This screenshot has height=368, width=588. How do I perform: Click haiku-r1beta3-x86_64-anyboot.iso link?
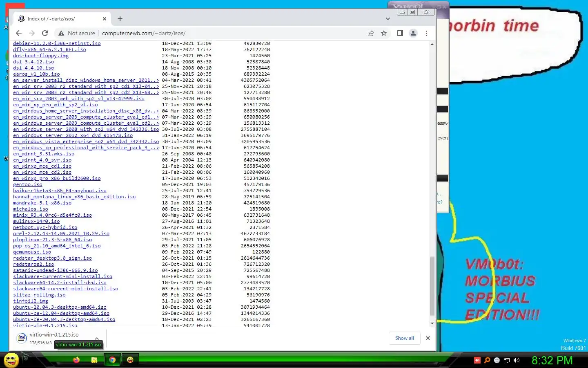coord(60,191)
